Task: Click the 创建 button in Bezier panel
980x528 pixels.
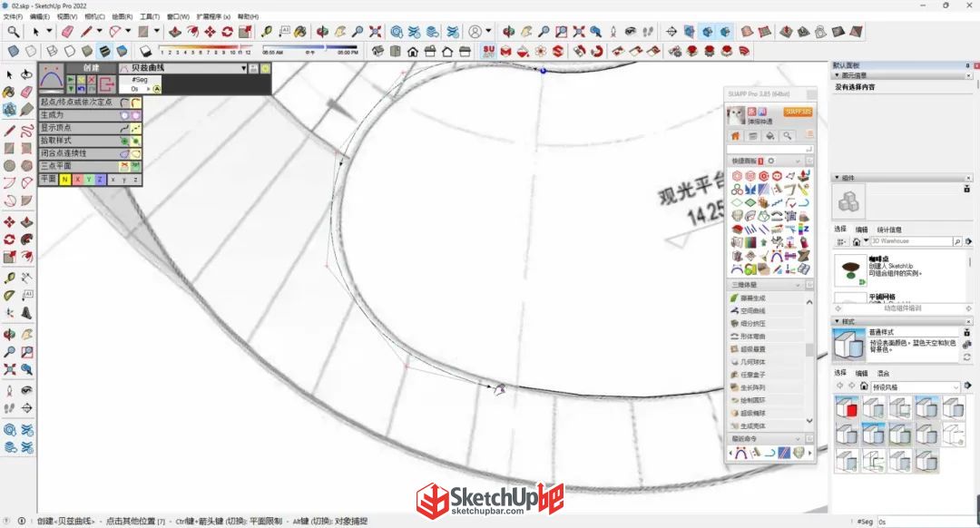Action: click(x=92, y=68)
